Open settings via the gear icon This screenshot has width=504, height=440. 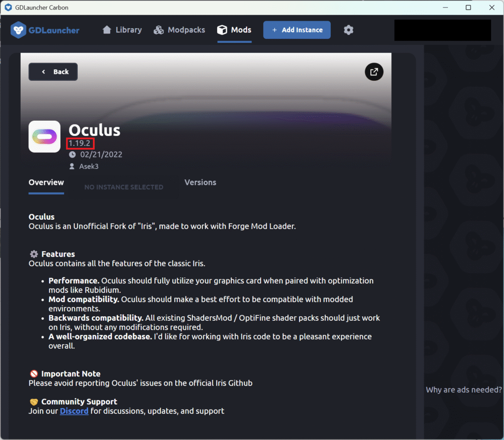pos(348,30)
